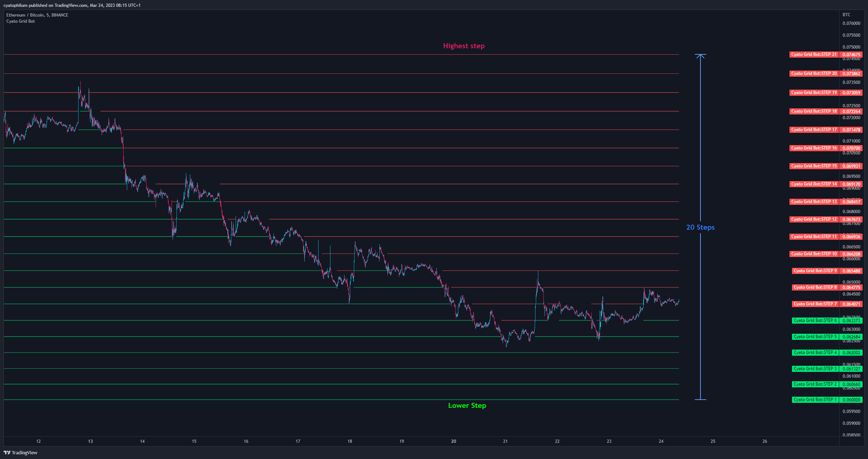This screenshot has height=459, width=868.
Task: Click the 0.066936 price tag
Action: (x=851, y=237)
